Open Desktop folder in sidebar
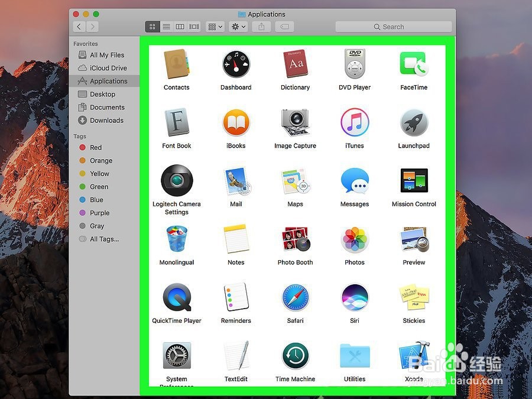The height and width of the screenshot is (399, 532). [105, 94]
